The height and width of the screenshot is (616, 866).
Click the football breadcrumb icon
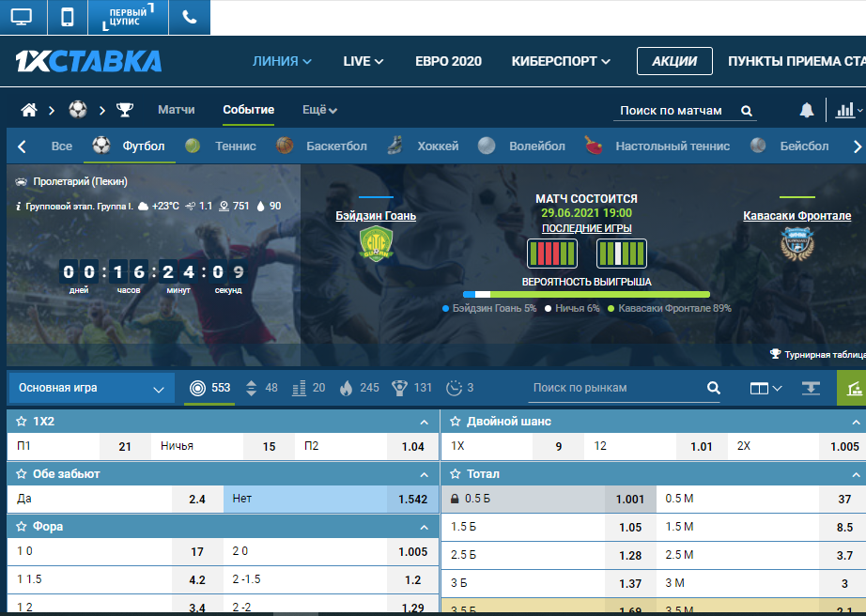[78, 110]
